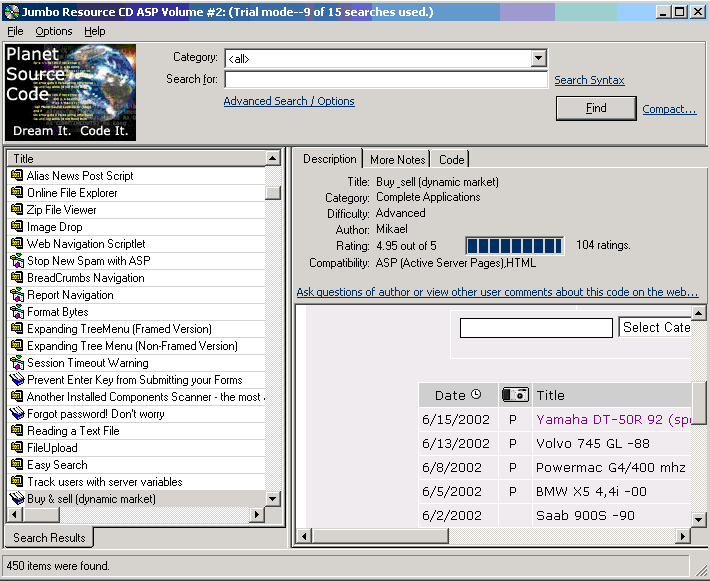Open the Yamaha DT-50R 92 listing link
The image size is (710, 581).
tap(614, 419)
